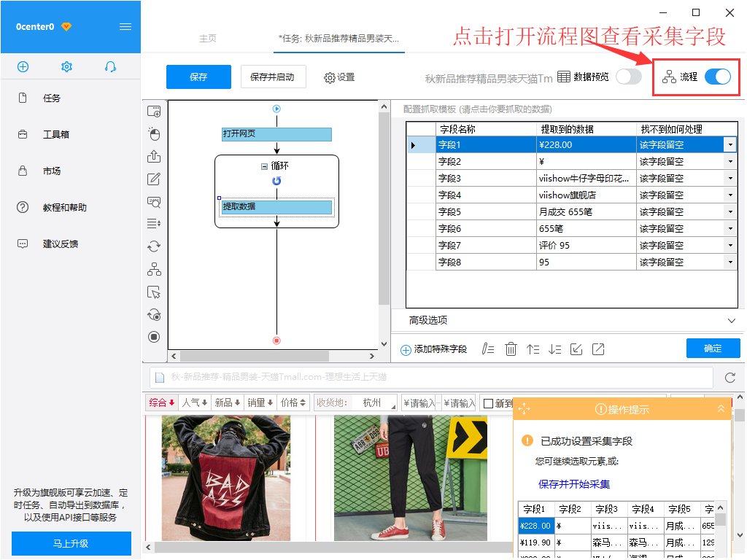Open the headphone support icon in top sidebar

click(x=110, y=66)
